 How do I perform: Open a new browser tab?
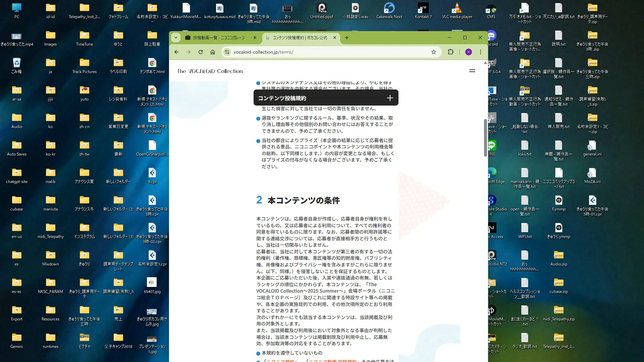click(x=347, y=38)
